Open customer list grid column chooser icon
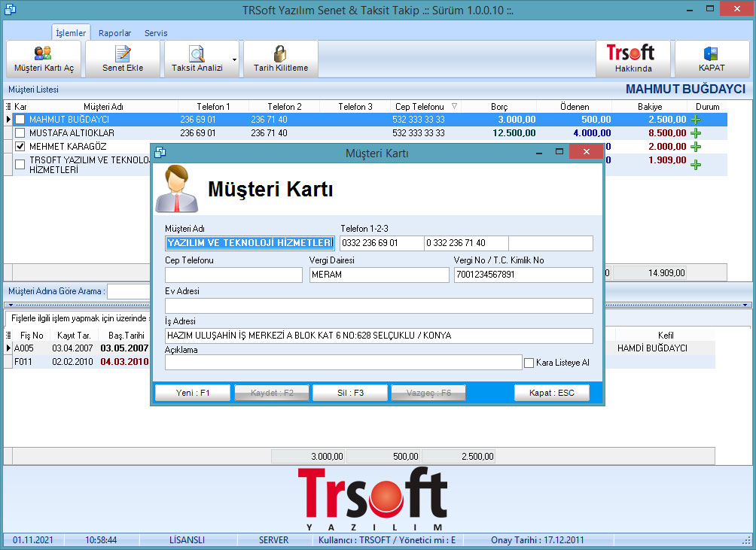This screenshot has width=756, height=550. pos(8,106)
